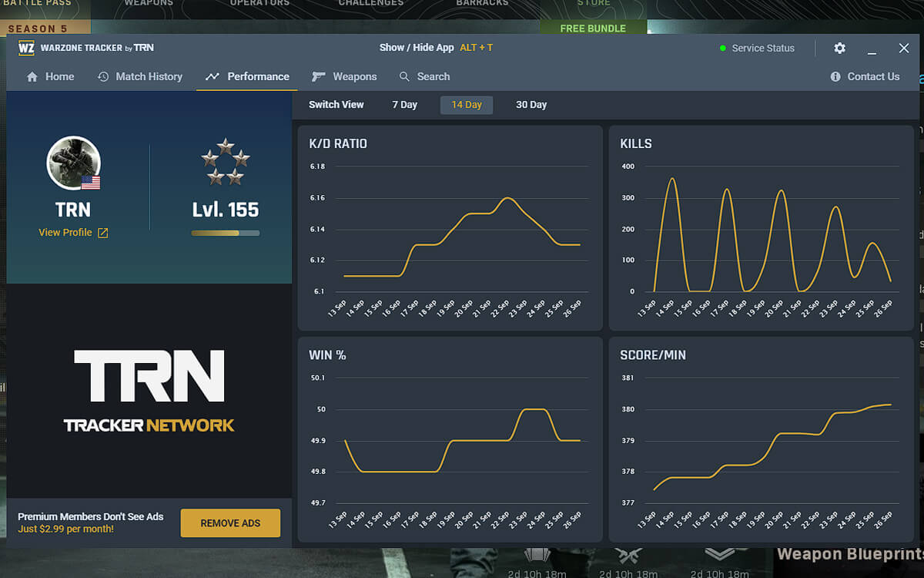Switch to the Weapons tab

[x=344, y=77]
